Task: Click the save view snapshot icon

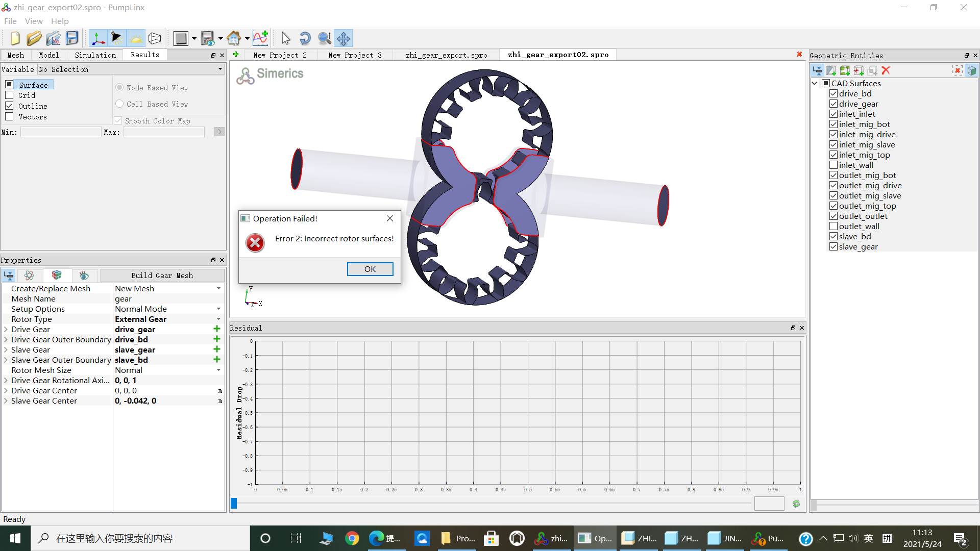Action: 208,38
